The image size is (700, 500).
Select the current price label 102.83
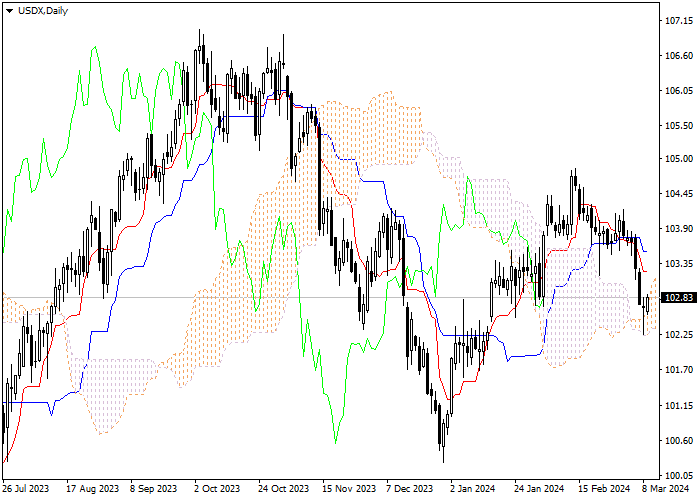point(679,298)
